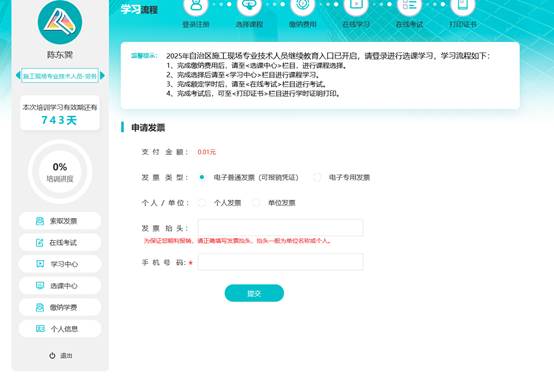Click the 0% 培训进度 progress ring

(x=60, y=172)
